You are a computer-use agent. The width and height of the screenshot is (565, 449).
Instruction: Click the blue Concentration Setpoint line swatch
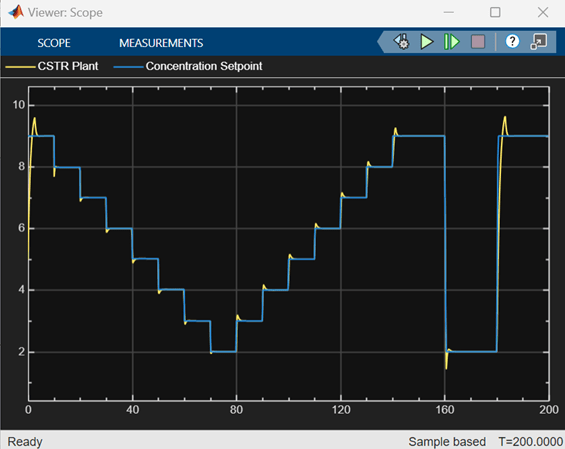point(128,67)
